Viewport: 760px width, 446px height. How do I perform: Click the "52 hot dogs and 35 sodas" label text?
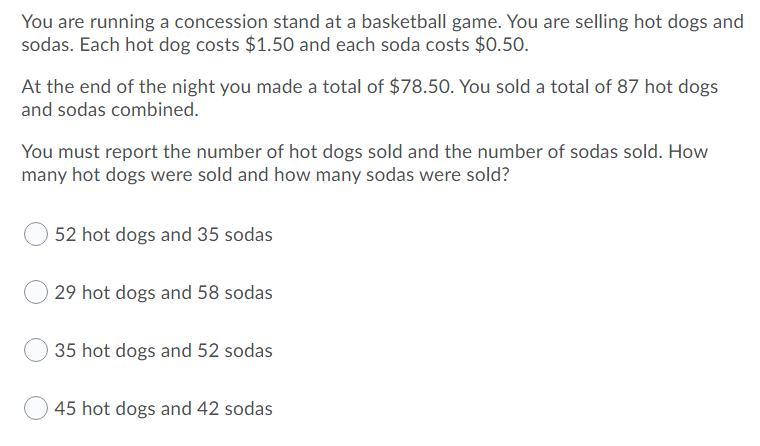click(163, 235)
